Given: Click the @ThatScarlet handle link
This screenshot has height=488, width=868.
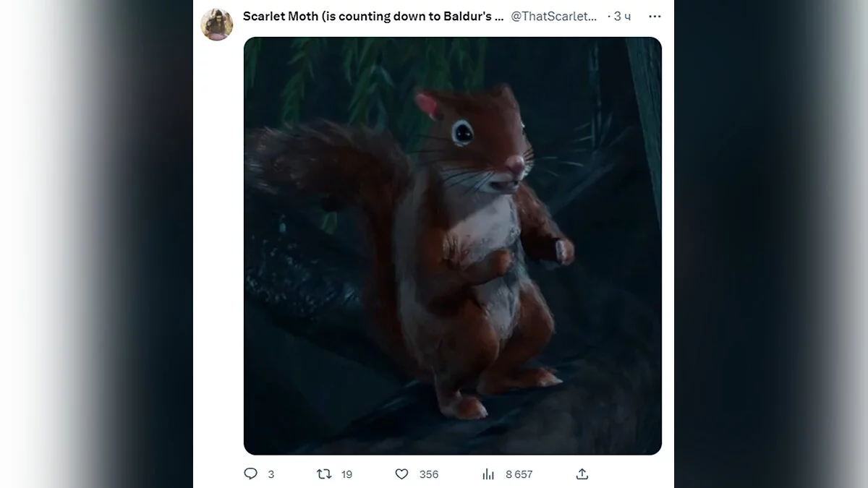Looking at the screenshot, I should [554, 16].
